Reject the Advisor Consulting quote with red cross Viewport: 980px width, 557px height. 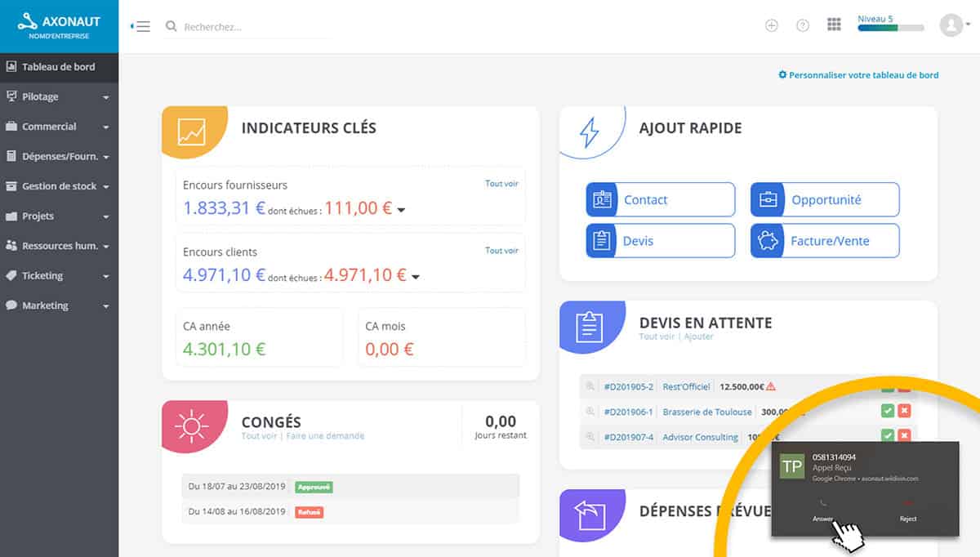click(x=904, y=436)
